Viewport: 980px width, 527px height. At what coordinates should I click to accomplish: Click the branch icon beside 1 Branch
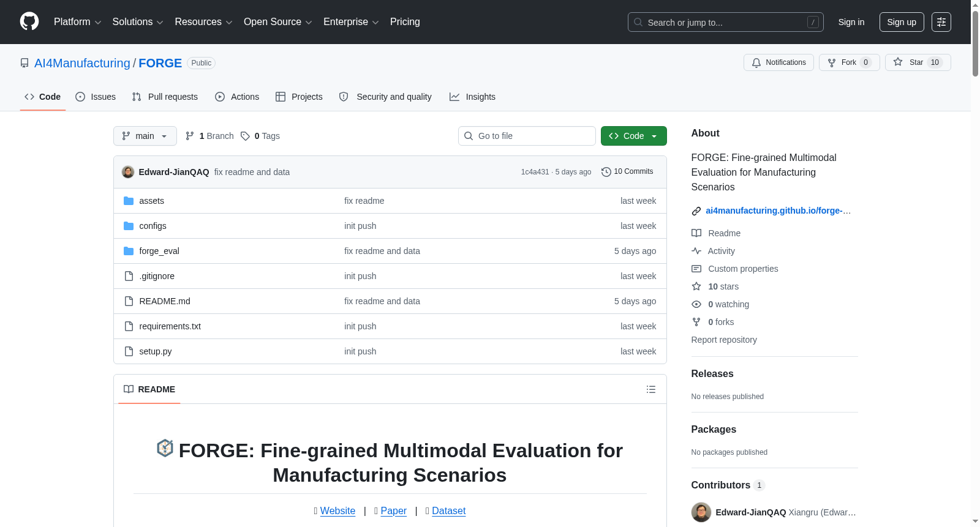tap(190, 136)
